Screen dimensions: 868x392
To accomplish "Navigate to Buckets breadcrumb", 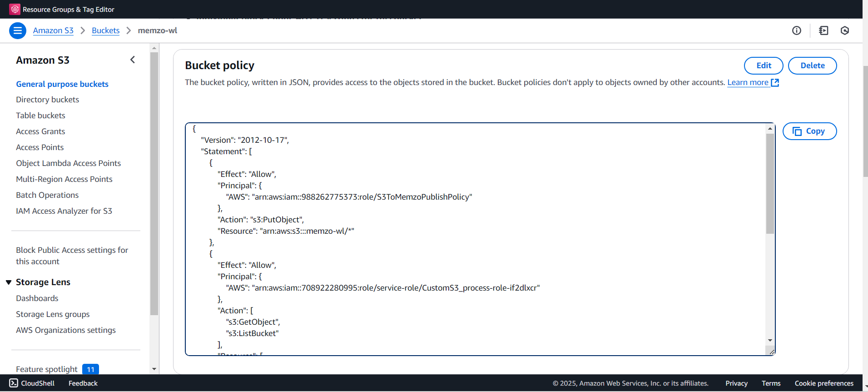I will pyautogui.click(x=105, y=30).
